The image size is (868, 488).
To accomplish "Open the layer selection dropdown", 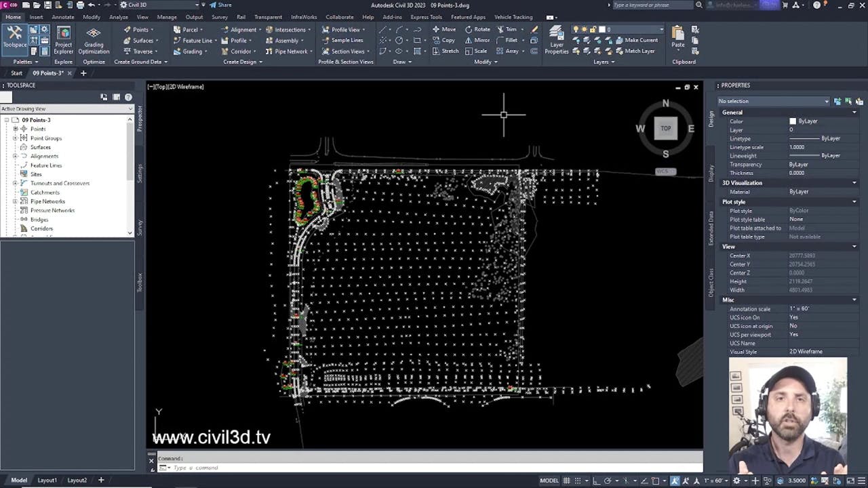I will coord(661,30).
